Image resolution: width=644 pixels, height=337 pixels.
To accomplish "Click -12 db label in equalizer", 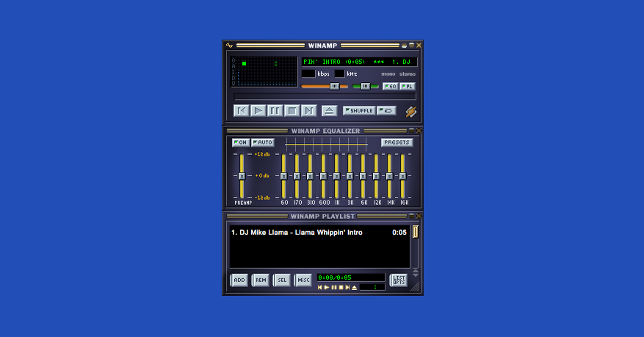I will click(x=262, y=198).
